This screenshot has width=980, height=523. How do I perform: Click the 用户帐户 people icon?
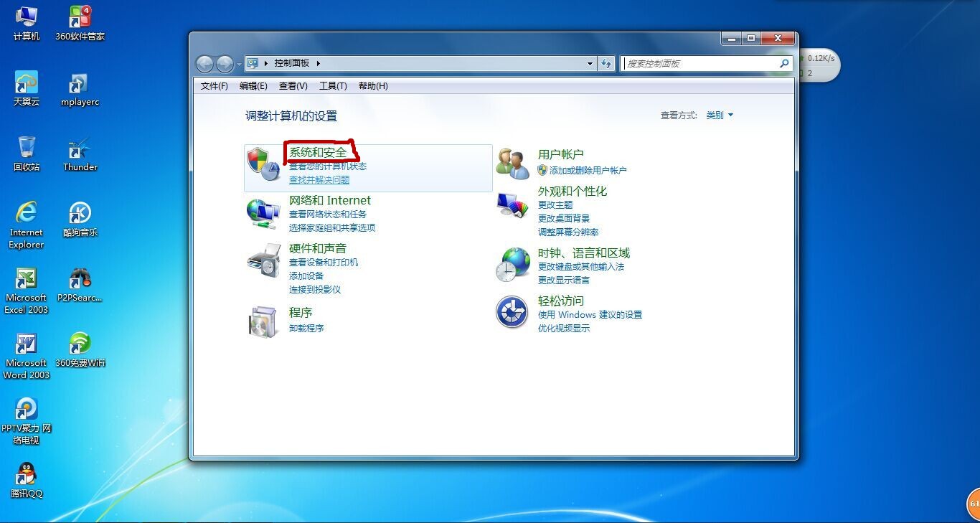(x=512, y=163)
